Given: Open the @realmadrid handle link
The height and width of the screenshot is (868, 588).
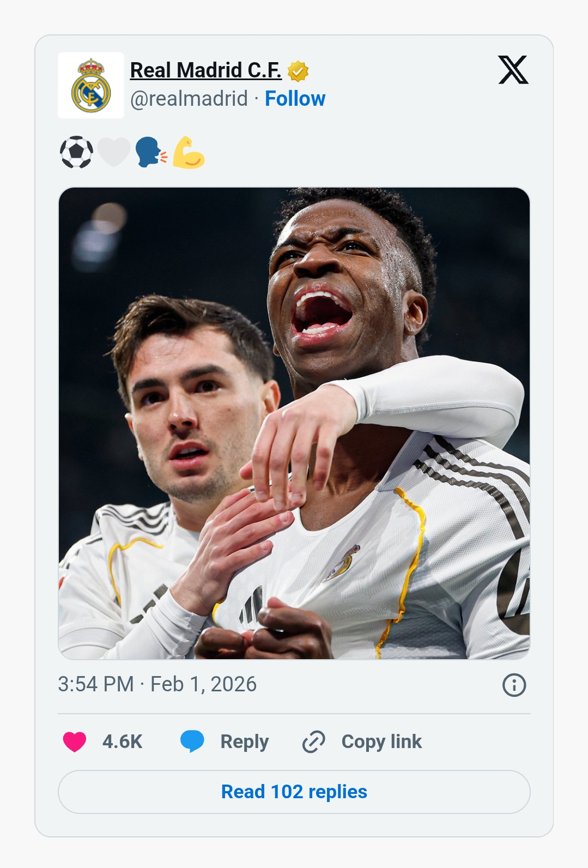Looking at the screenshot, I should (189, 99).
